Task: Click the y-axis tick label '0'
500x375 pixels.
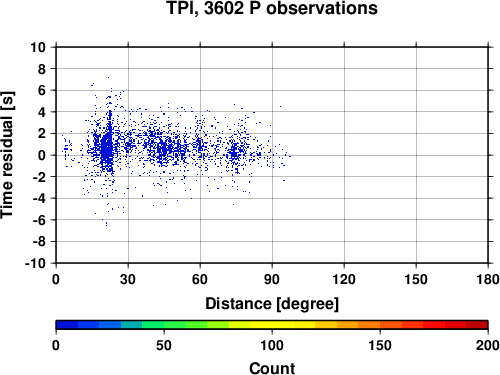Action: point(42,155)
